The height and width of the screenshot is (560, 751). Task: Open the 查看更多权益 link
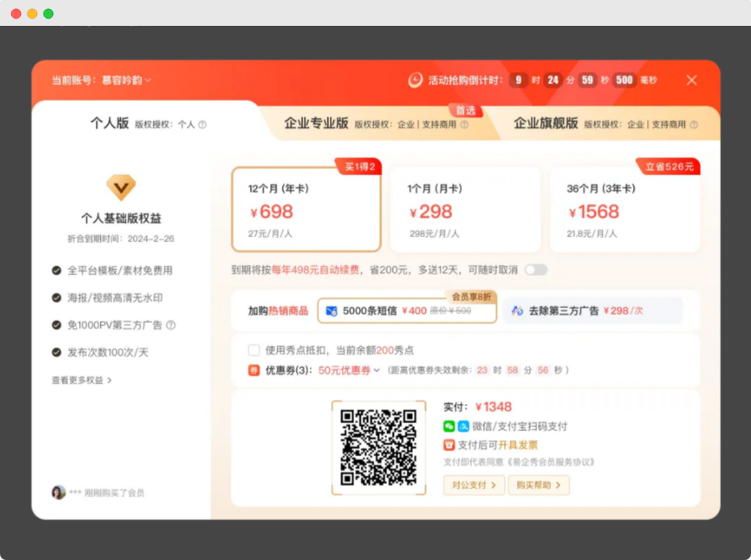pyautogui.click(x=82, y=380)
